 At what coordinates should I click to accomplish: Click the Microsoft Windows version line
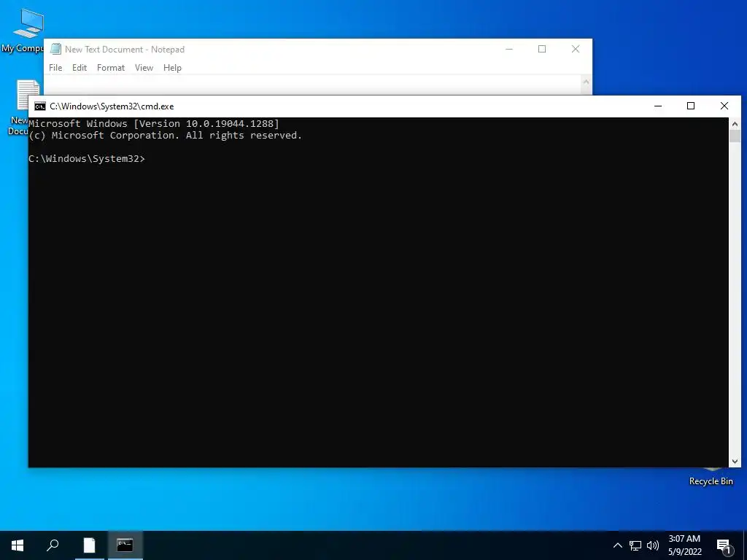(x=153, y=124)
